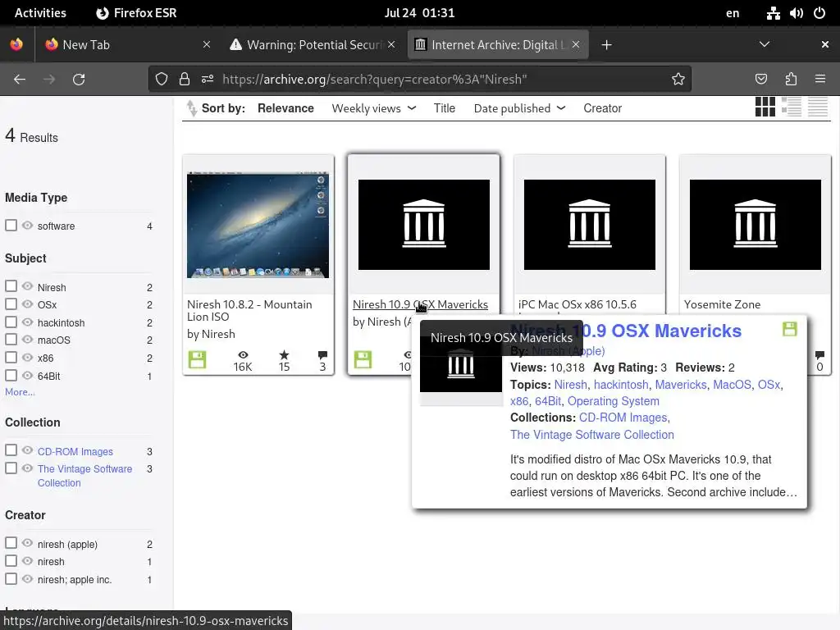Viewport: 840px width, 630px height.
Task: Toggle eye icon for niresh creator
Action: (x=27, y=560)
